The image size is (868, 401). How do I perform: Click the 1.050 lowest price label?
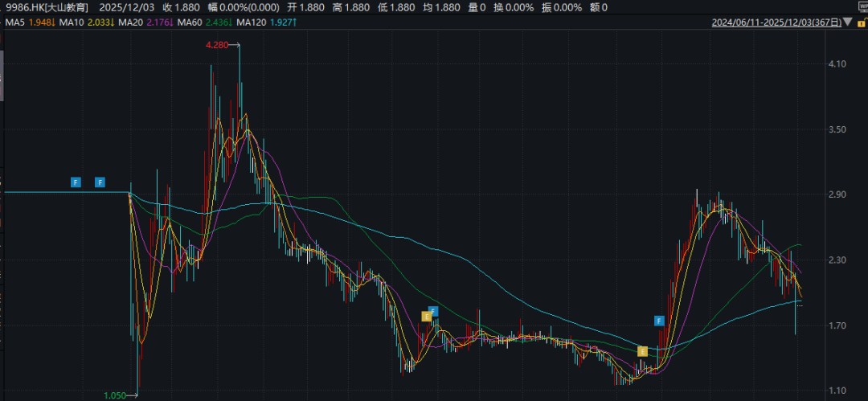pos(115,395)
